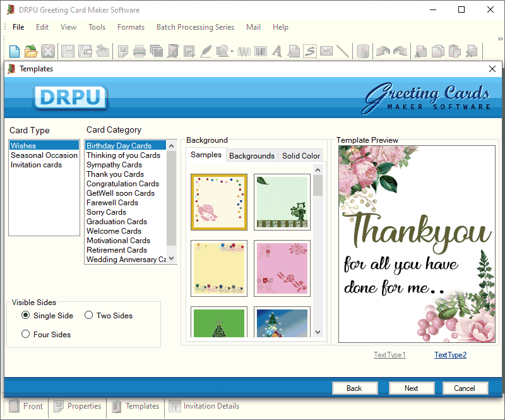Open the Formats menu

click(x=131, y=27)
